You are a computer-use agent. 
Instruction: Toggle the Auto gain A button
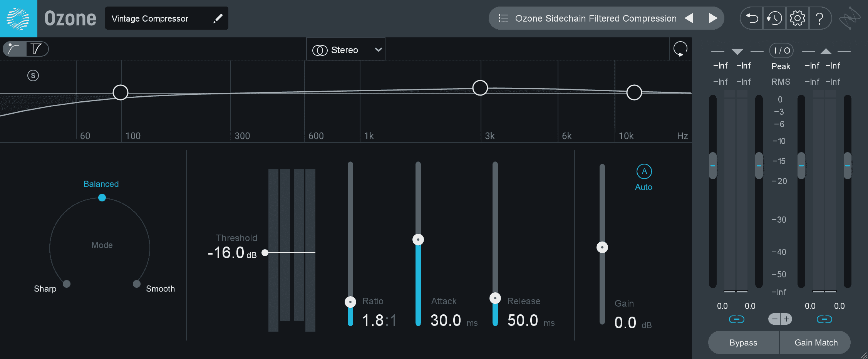pos(644,171)
